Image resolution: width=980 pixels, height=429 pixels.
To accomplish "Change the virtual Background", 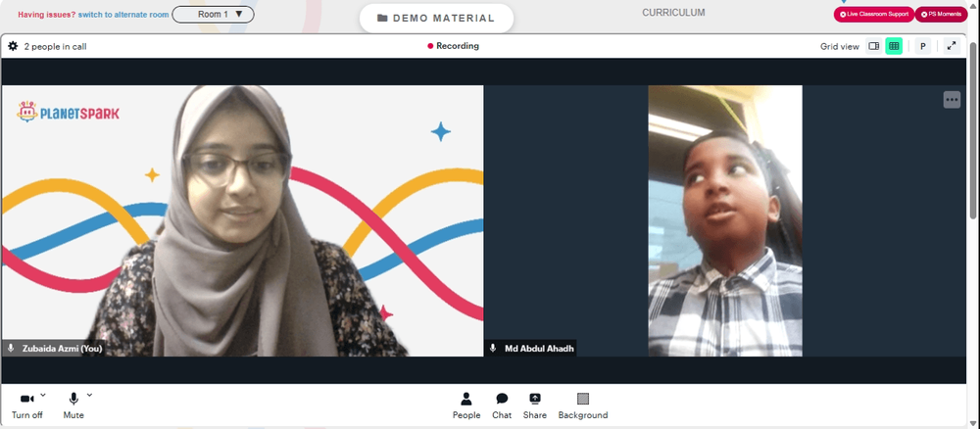I will point(582,405).
